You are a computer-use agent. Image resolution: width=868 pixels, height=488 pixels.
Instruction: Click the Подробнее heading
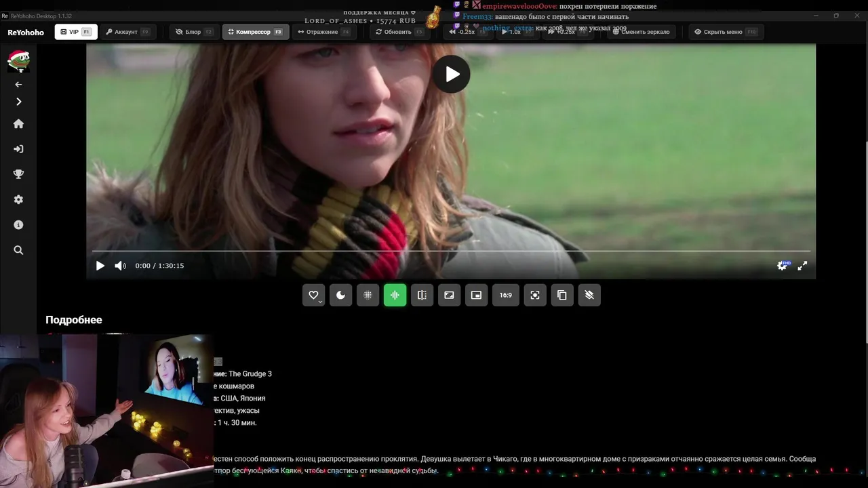tap(74, 320)
